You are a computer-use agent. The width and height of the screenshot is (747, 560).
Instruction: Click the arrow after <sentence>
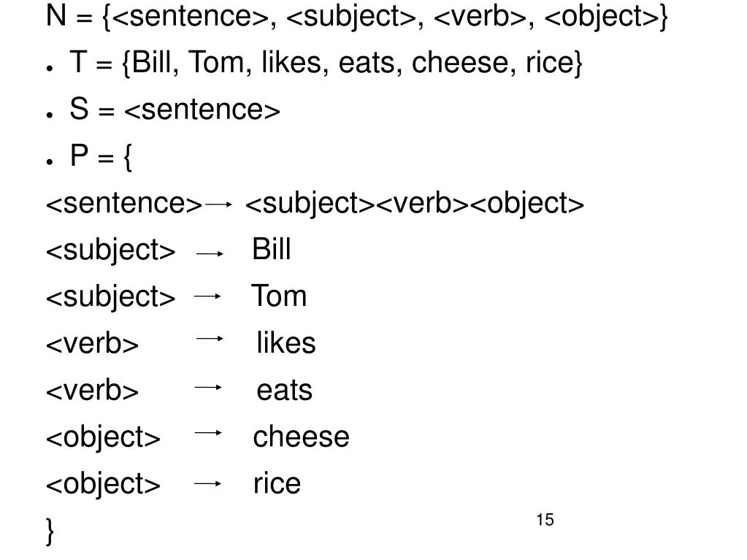pyautogui.click(x=218, y=204)
